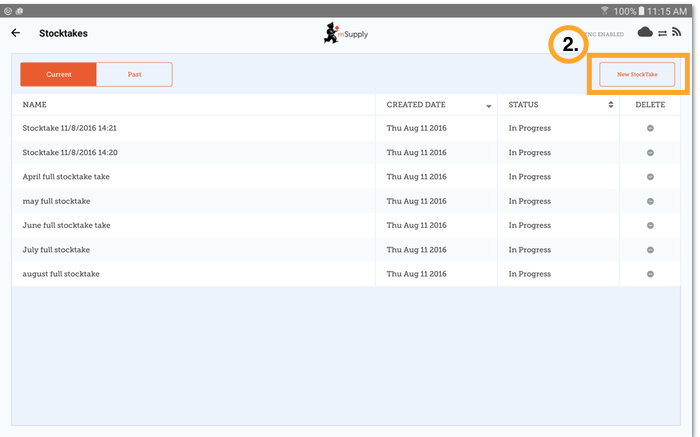Open the august full stocktake row
The height and width of the screenshot is (437, 700).
coord(61,274)
